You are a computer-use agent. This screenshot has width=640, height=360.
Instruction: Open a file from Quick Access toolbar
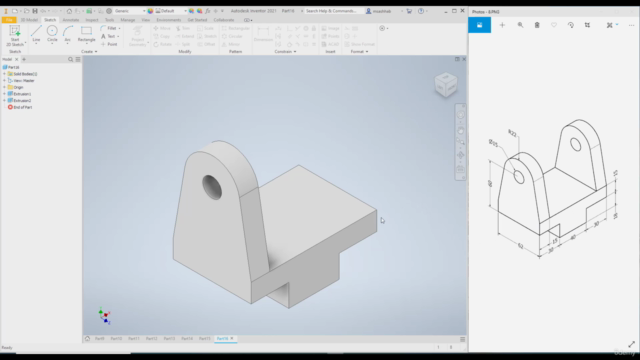pos(26,11)
